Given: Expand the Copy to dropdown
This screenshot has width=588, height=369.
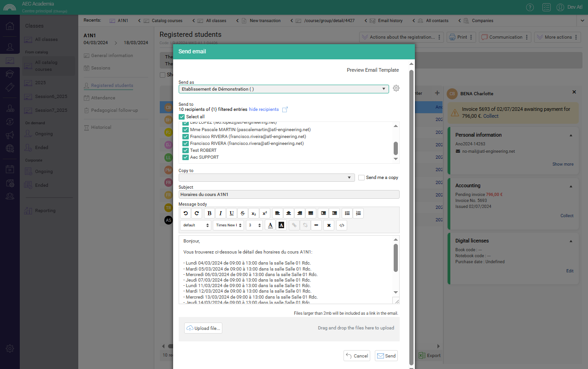Looking at the screenshot, I should pyautogui.click(x=267, y=178).
